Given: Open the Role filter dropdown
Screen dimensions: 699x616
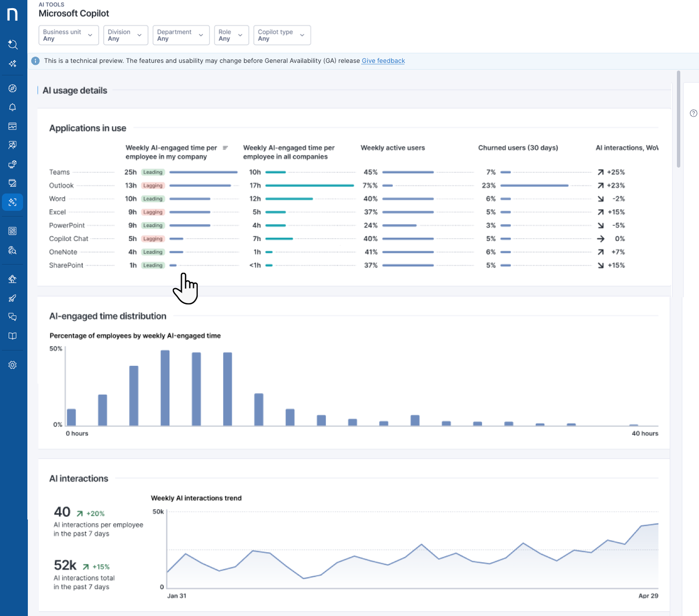Looking at the screenshot, I should 231,35.
